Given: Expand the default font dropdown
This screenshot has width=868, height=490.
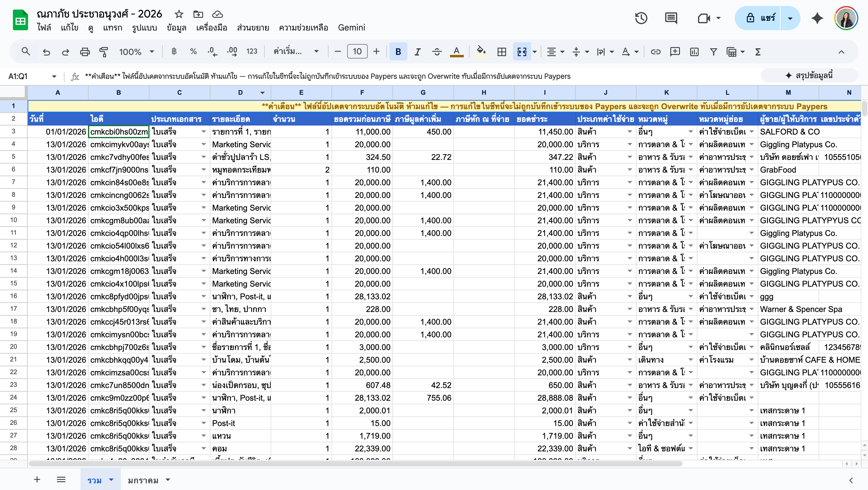Looking at the screenshot, I should click(x=296, y=52).
